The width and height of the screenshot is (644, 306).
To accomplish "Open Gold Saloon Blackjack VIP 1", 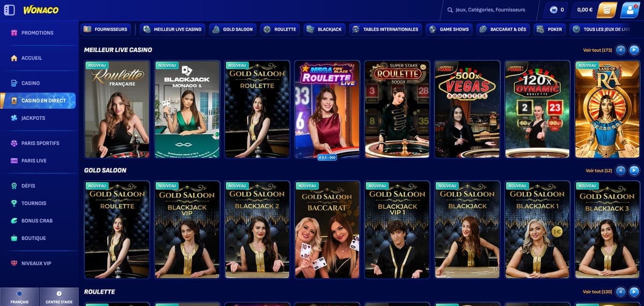I will point(397,230).
